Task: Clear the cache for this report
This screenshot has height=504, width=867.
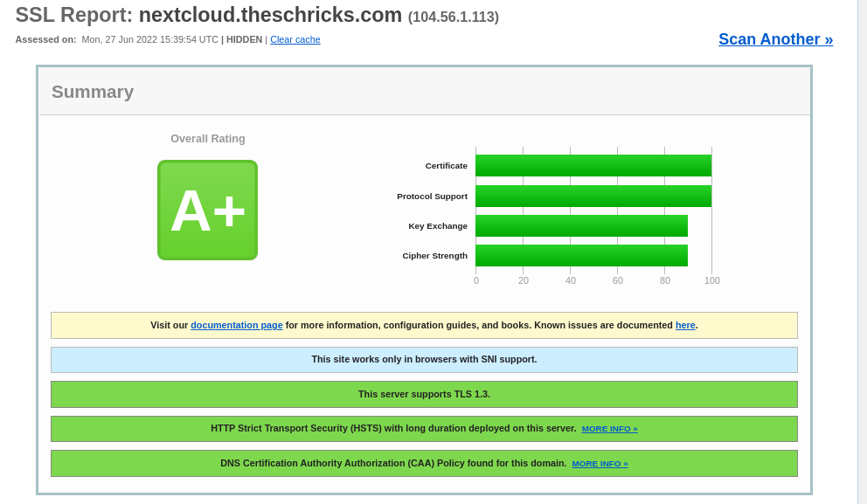Action: point(295,39)
